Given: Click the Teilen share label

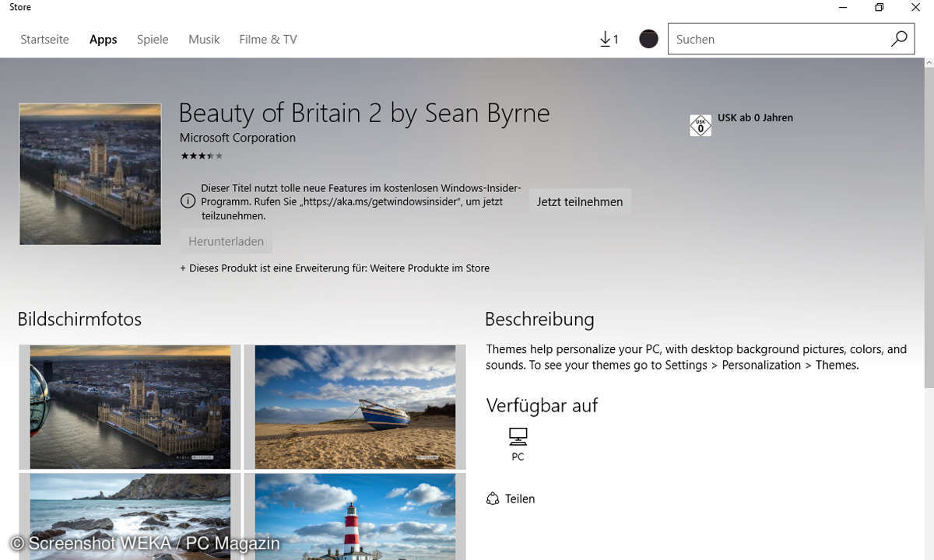Looking at the screenshot, I should coord(520,499).
